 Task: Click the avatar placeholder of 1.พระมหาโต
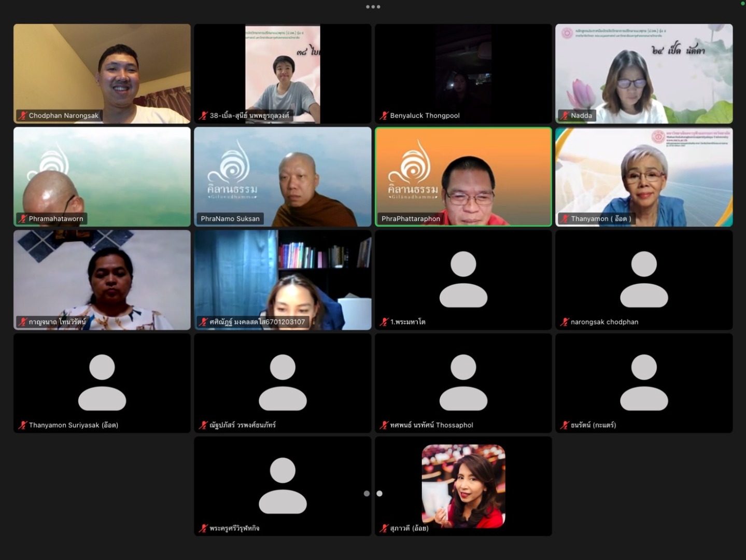click(463, 279)
